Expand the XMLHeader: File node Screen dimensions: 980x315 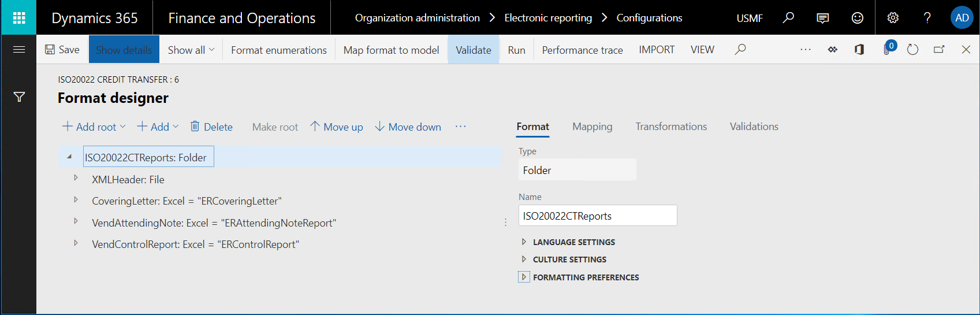click(76, 178)
